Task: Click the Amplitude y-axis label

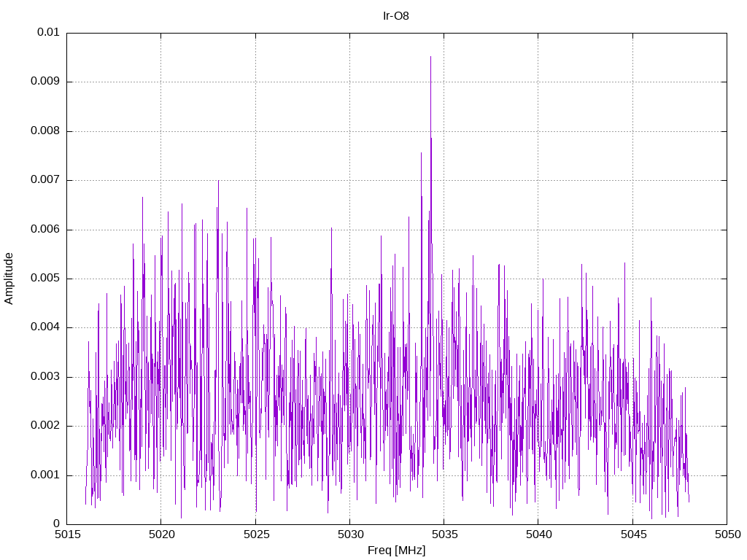Action: 9,279
